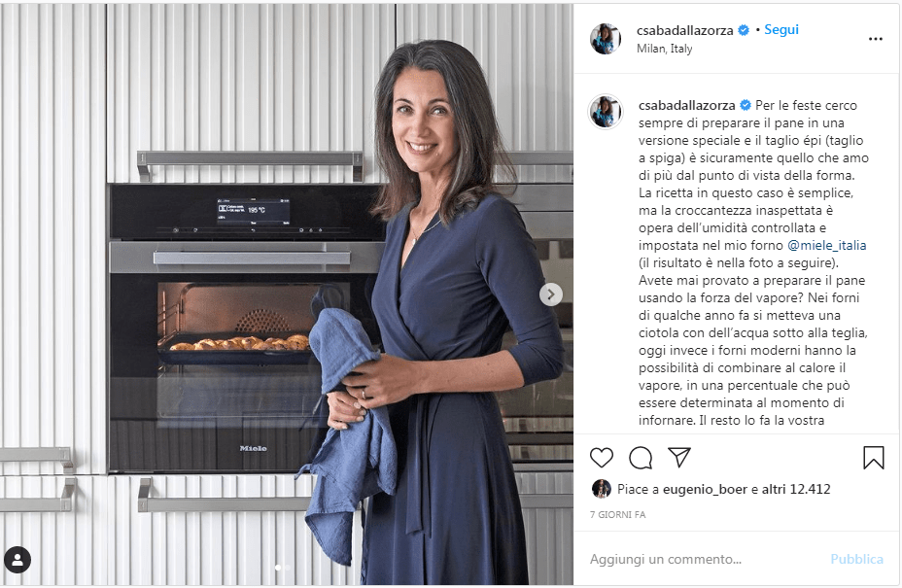Open the three-dot more options menu
Screen dimensions: 902x588
coord(876,39)
